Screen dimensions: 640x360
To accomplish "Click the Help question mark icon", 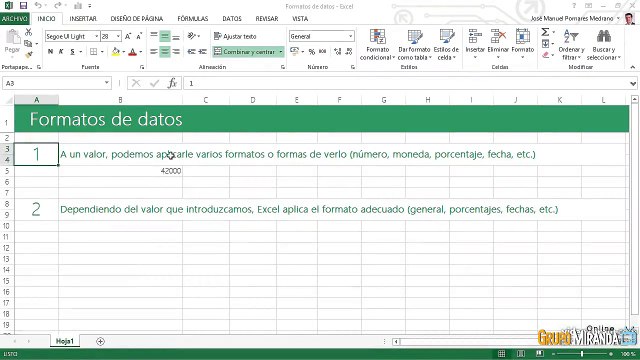I will pos(574,6).
